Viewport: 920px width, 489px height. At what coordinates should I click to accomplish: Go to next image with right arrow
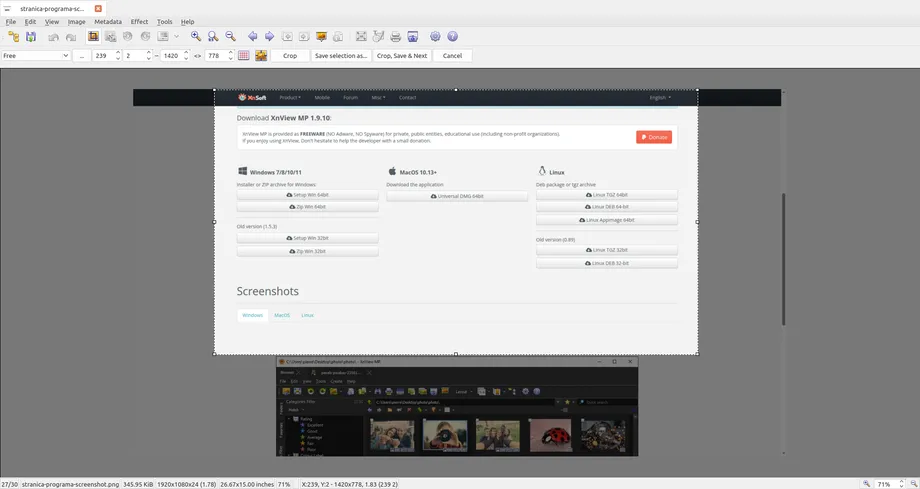tap(269, 36)
